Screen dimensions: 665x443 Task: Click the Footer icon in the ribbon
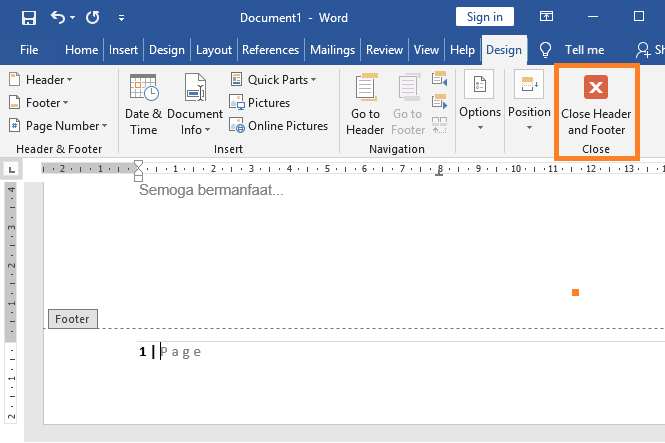(14, 103)
